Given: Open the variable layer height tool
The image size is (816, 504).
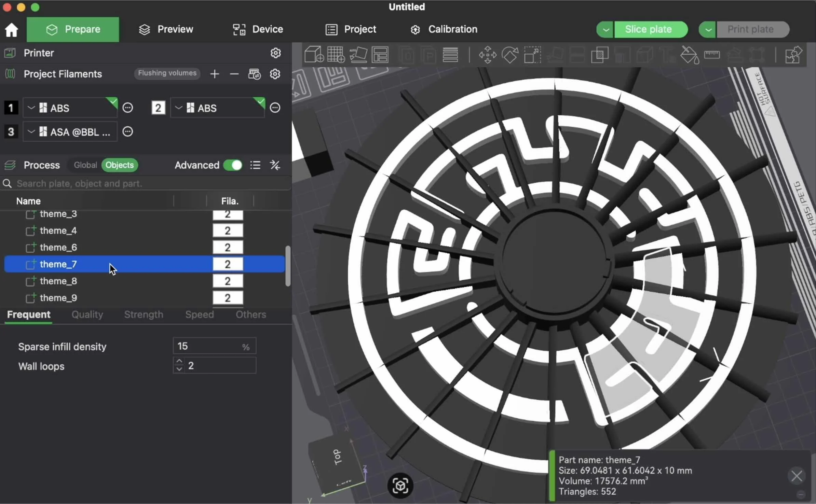Looking at the screenshot, I should 450,55.
